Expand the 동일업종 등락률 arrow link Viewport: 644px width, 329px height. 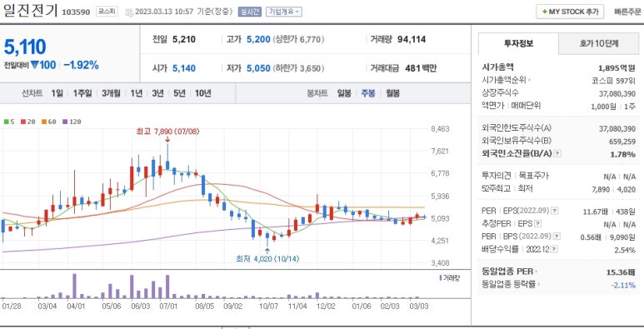click(539, 284)
